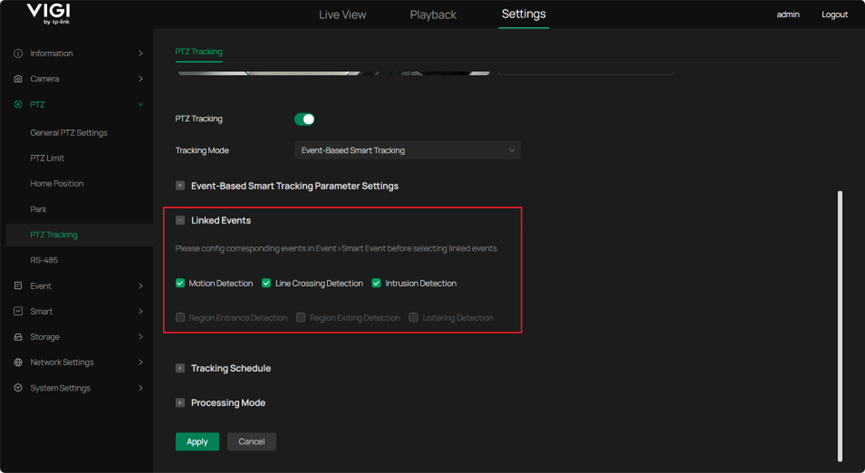The height and width of the screenshot is (473, 865).
Task: Click 'Tracking Mode' field label
Action: [x=202, y=150]
